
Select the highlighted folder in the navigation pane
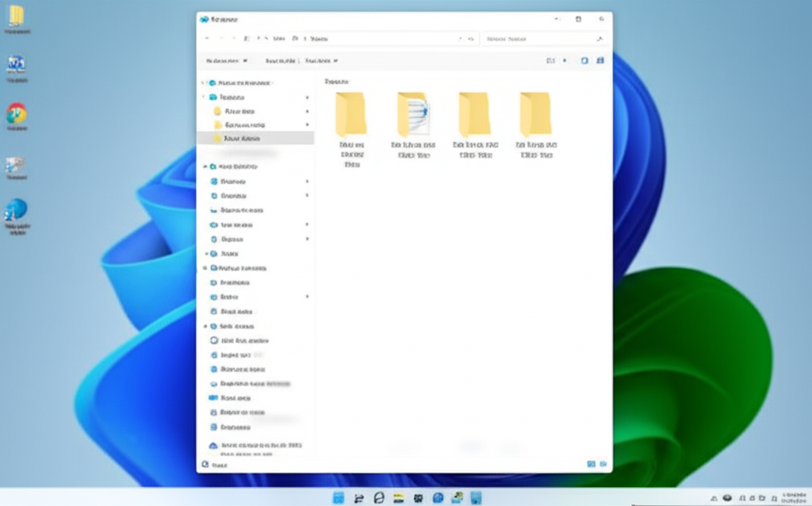pyautogui.click(x=242, y=138)
